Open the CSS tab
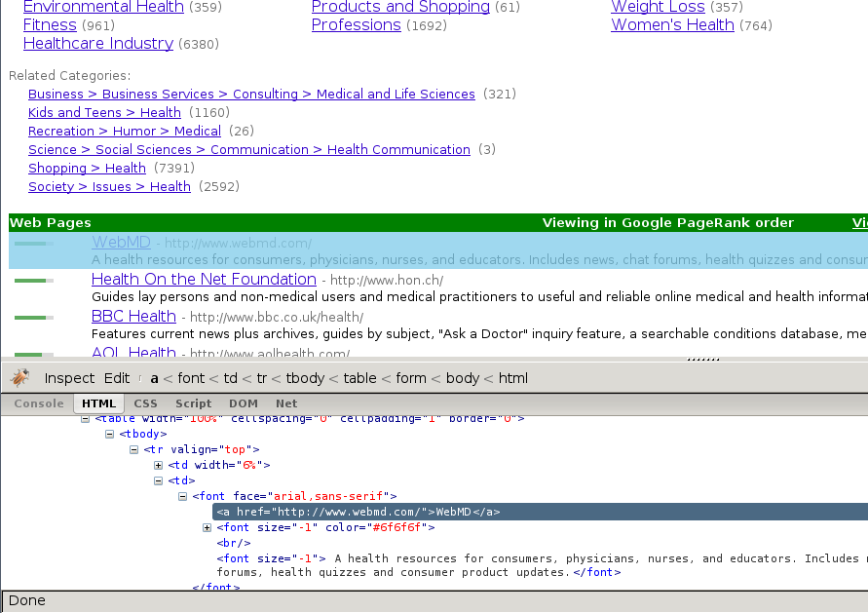Image resolution: width=868 pixels, height=613 pixels. coord(145,403)
